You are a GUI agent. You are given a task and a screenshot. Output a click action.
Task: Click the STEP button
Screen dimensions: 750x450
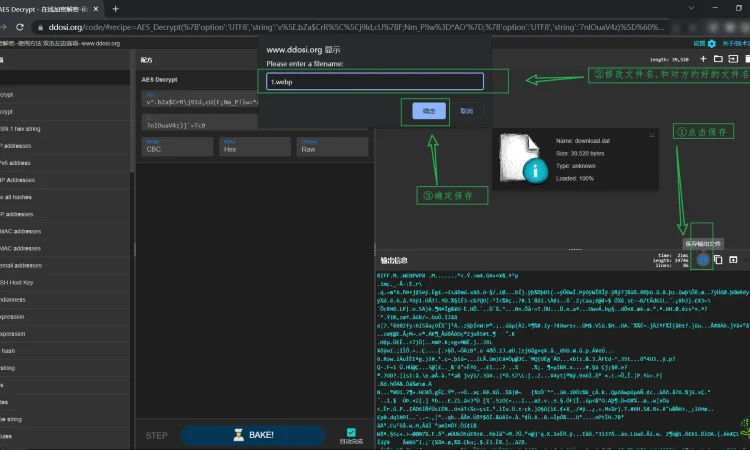point(156,436)
